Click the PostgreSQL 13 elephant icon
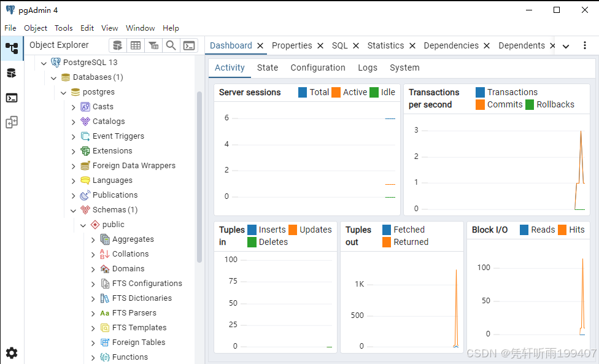This screenshot has width=599, height=364. click(56, 62)
